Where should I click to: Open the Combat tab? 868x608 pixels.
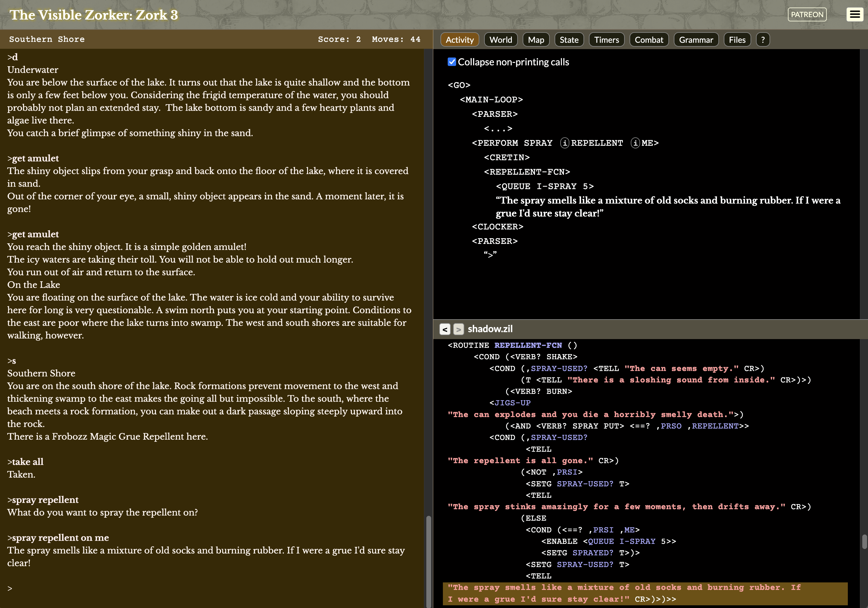[x=649, y=40]
